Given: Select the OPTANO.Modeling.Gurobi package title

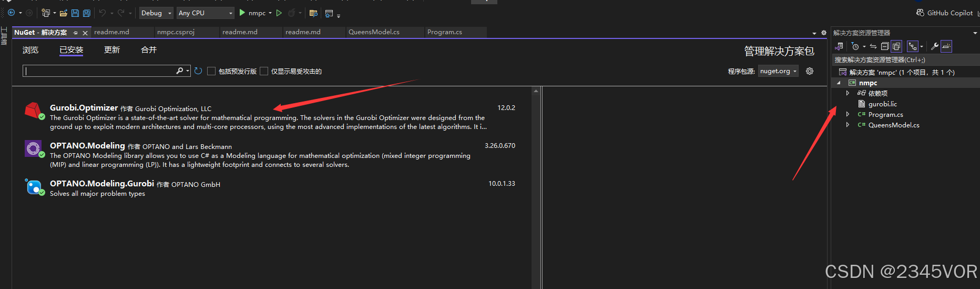Looking at the screenshot, I should point(102,184).
